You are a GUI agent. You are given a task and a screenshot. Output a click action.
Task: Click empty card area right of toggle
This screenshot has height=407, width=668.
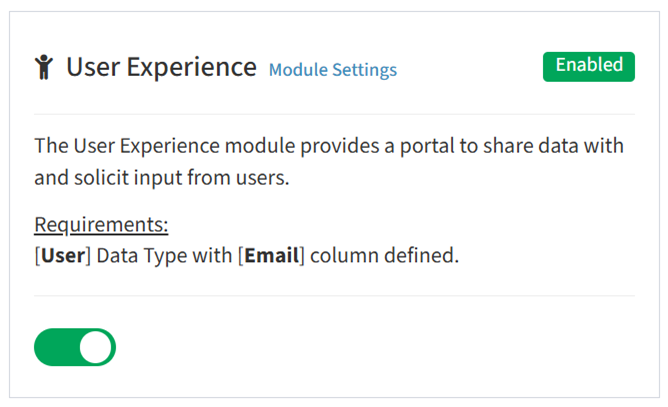click(375, 347)
